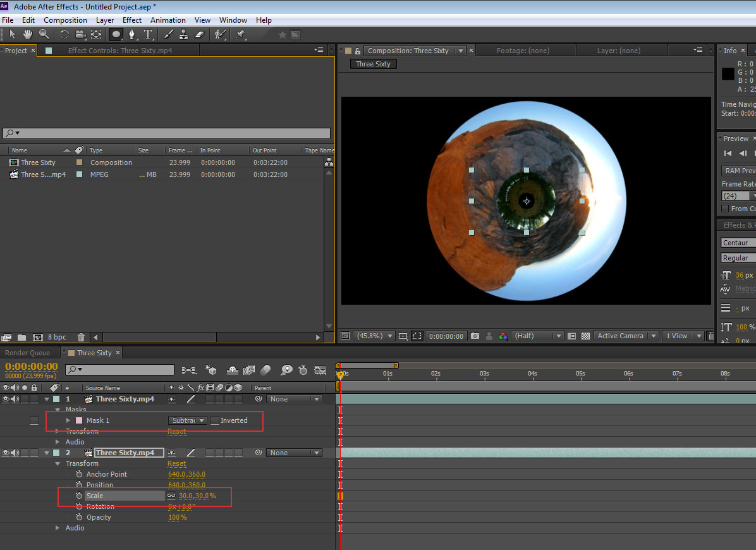The width and height of the screenshot is (756, 550).
Task: Pick the Clone Stamp tool
Action: [x=183, y=34]
